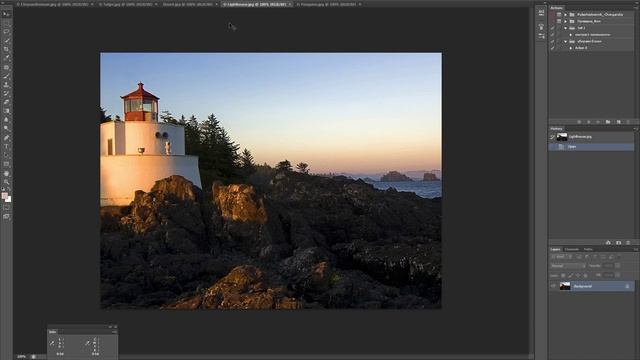Create new action in Actions panel
This screenshot has height=360, width=640.
pyautogui.click(x=619, y=122)
